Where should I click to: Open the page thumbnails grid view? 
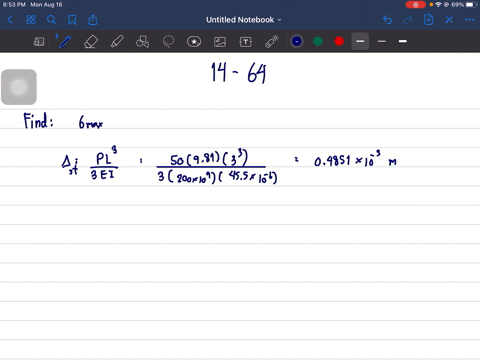[x=31, y=20]
